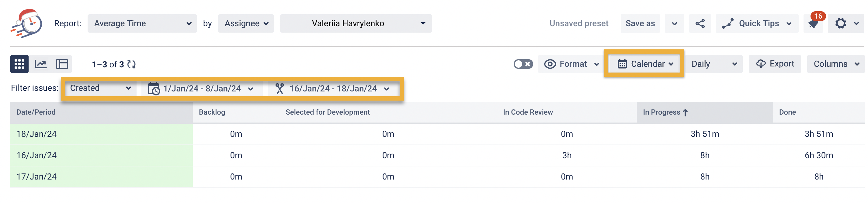Click Done 6h 30m cell
Screen dimensions: 868x203
[819, 155]
